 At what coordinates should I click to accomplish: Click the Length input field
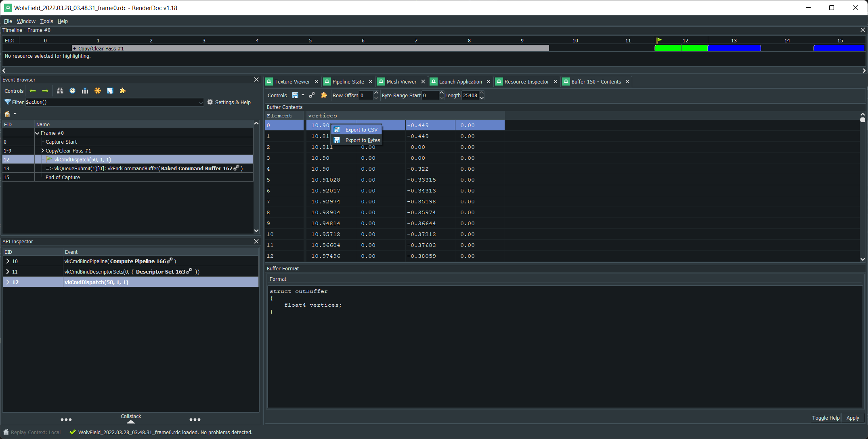point(470,95)
